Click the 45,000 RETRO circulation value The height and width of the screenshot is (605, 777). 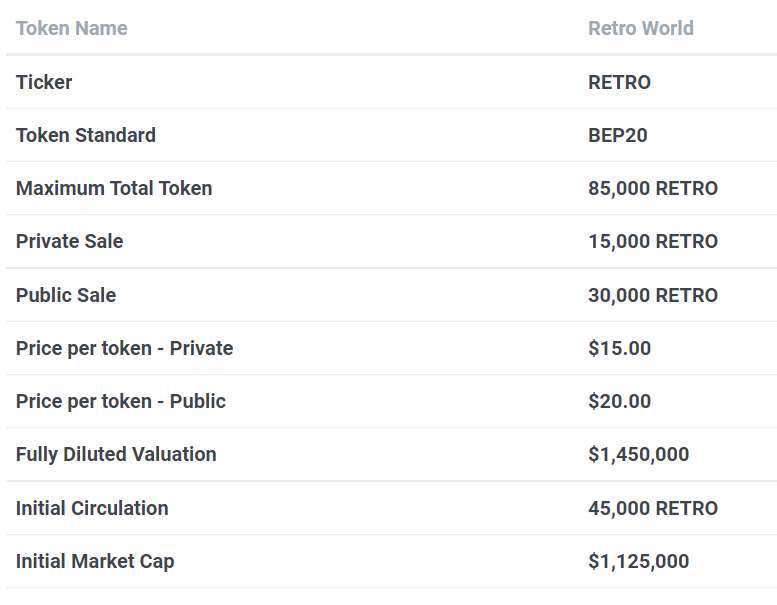pos(652,508)
